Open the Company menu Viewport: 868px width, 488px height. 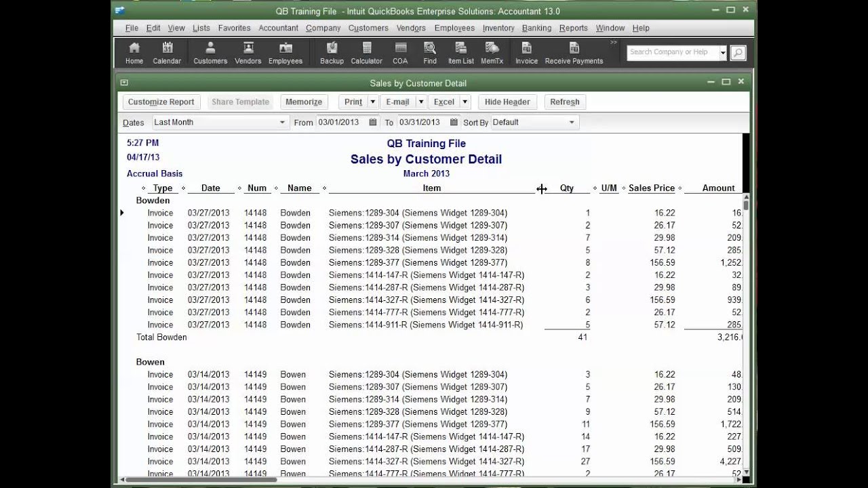[x=323, y=28]
